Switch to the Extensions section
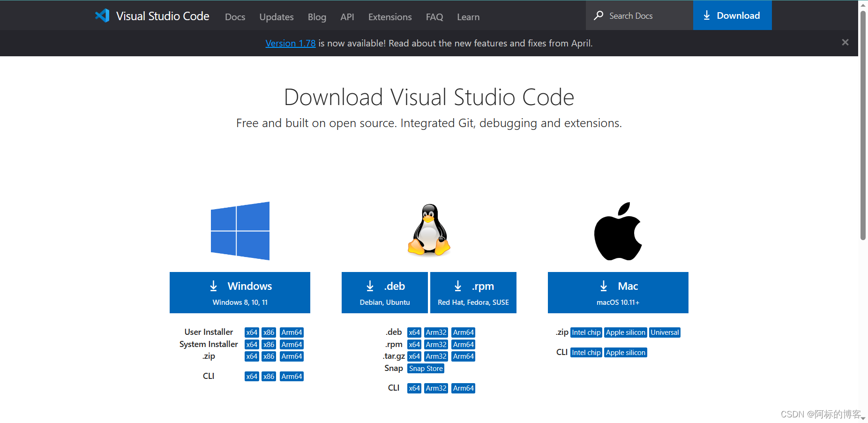 click(389, 16)
